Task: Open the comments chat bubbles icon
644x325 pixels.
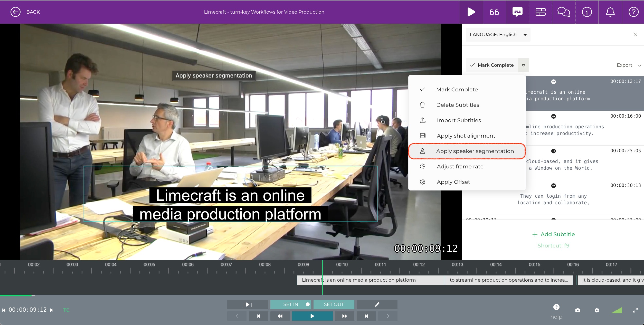Action: [564, 12]
